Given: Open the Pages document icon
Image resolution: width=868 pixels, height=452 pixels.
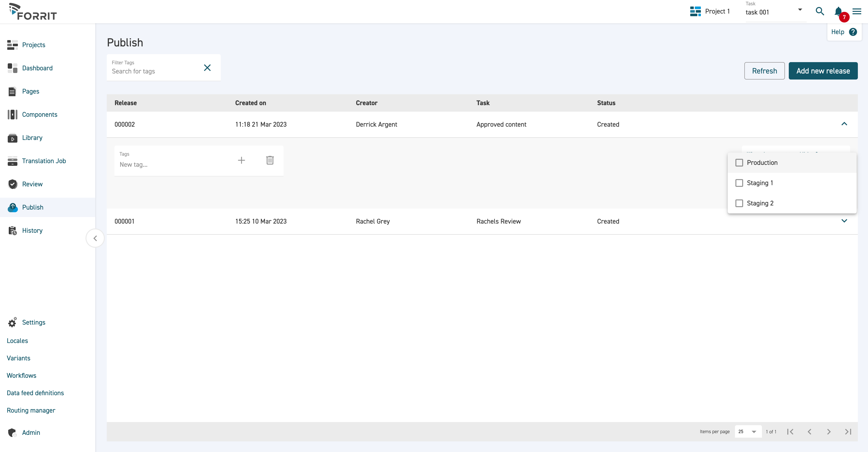Looking at the screenshot, I should pos(12,91).
